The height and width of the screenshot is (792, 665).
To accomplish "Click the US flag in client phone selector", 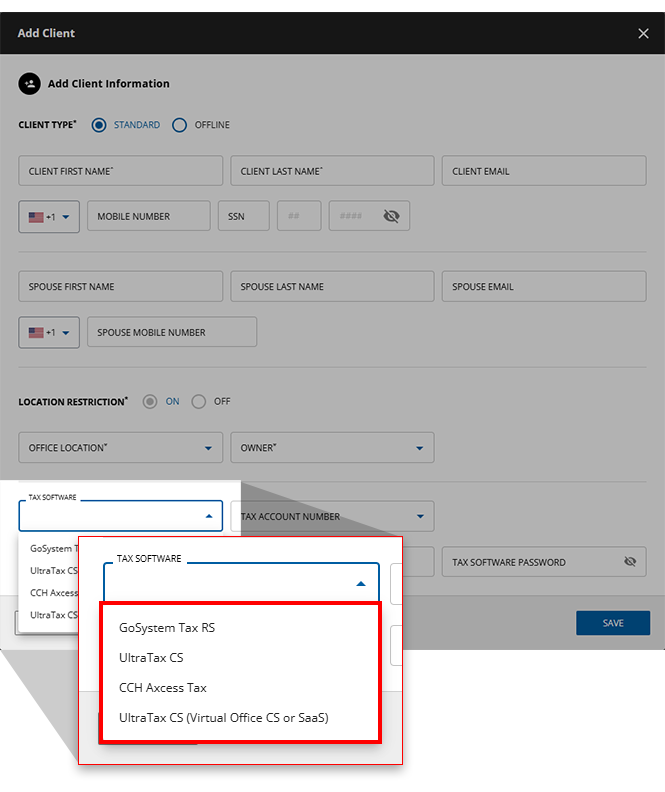I will pyautogui.click(x=36, y=217).
